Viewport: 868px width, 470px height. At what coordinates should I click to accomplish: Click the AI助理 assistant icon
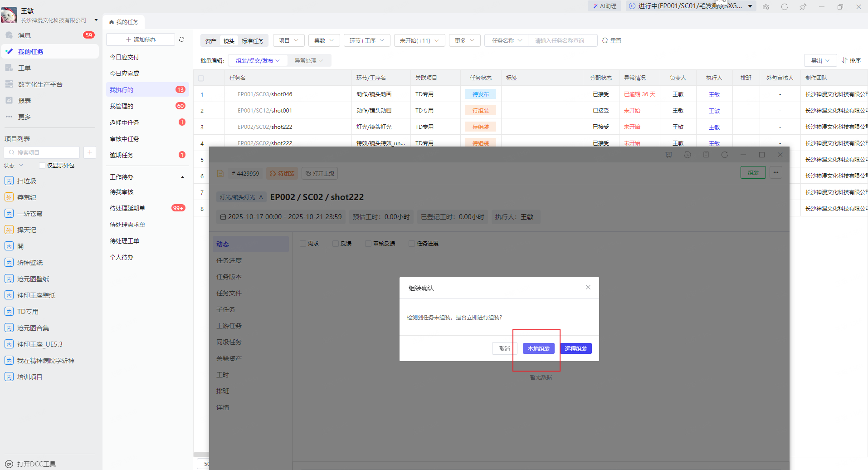595,6
